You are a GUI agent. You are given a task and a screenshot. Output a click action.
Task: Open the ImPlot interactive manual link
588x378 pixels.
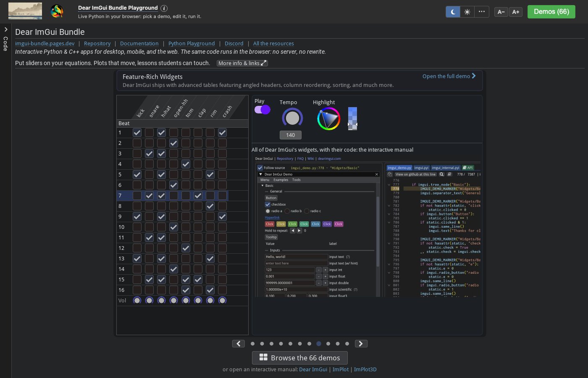pyautogui.click(x=341, y=370)
